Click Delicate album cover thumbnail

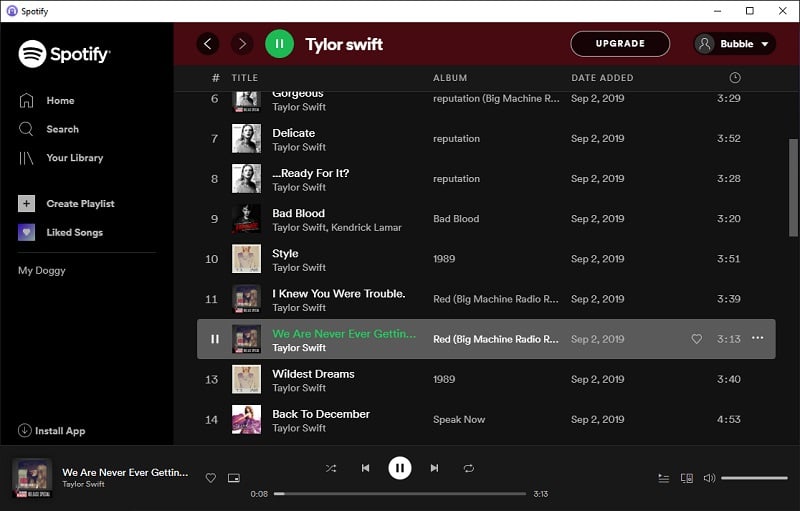pyautogui.click(x=246, y=139)
